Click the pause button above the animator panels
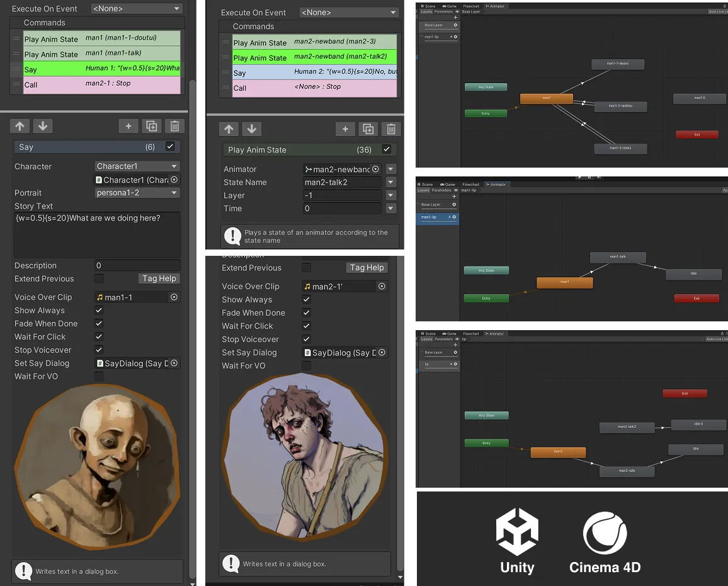 click(589, 178)
